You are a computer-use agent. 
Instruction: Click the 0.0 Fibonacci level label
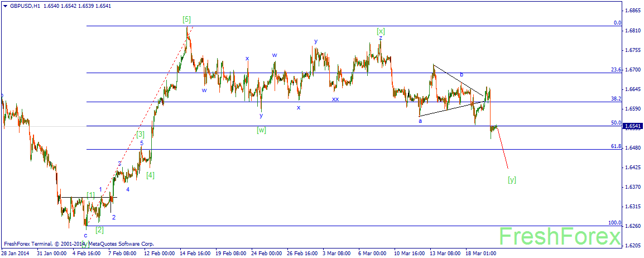[x=617, y=23]
